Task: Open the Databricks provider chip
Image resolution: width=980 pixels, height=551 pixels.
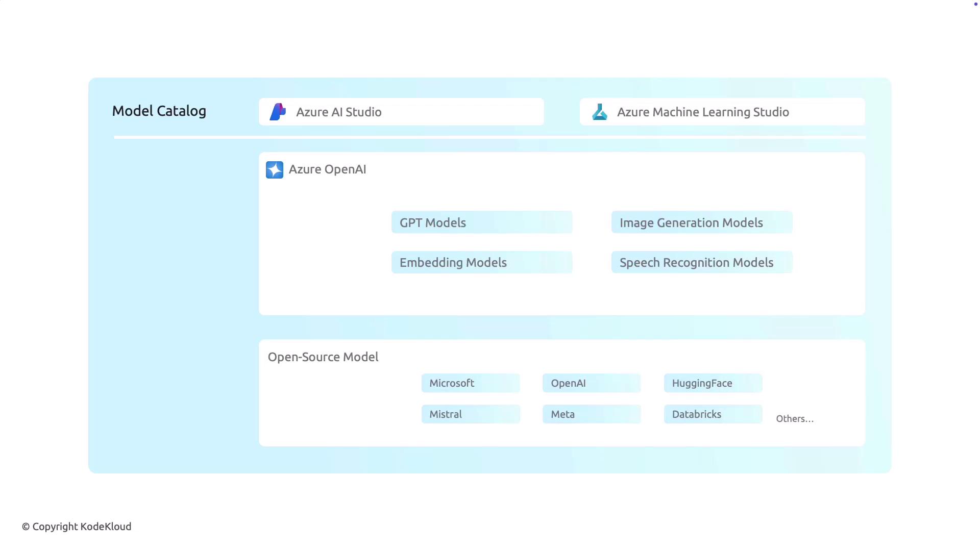Action: click(713, 414)
